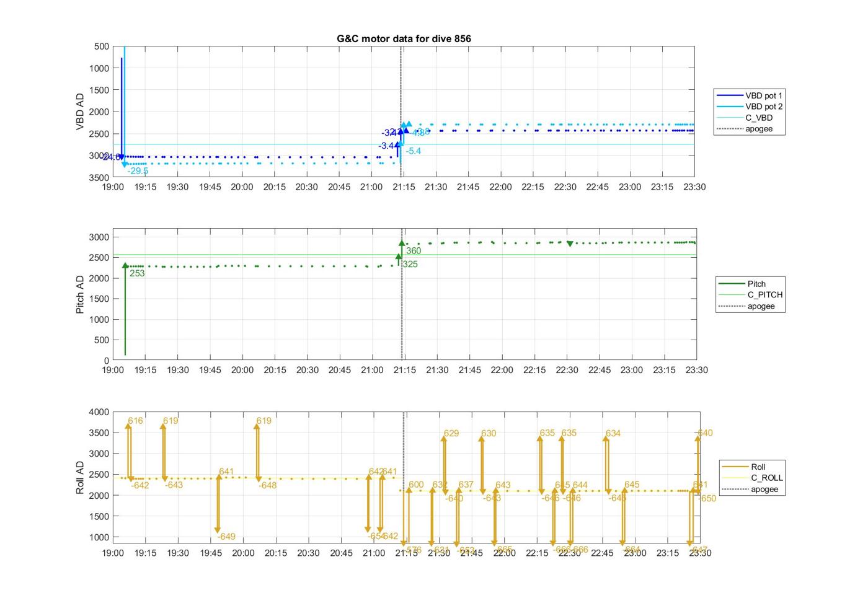This screenshot has height=611, width=868.
Task: Select the Pitch legend entry
Action: [743, 284]
